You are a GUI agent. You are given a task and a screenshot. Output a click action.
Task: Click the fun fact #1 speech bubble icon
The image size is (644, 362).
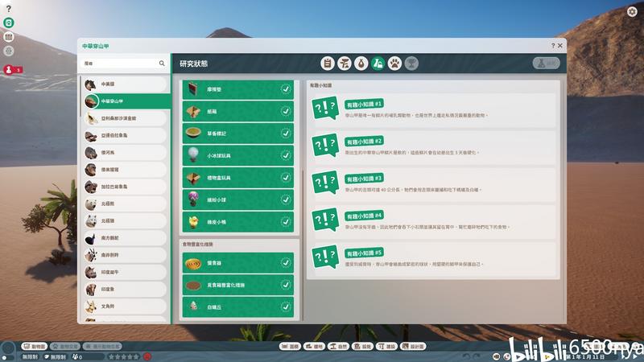(x=325, y=108)
